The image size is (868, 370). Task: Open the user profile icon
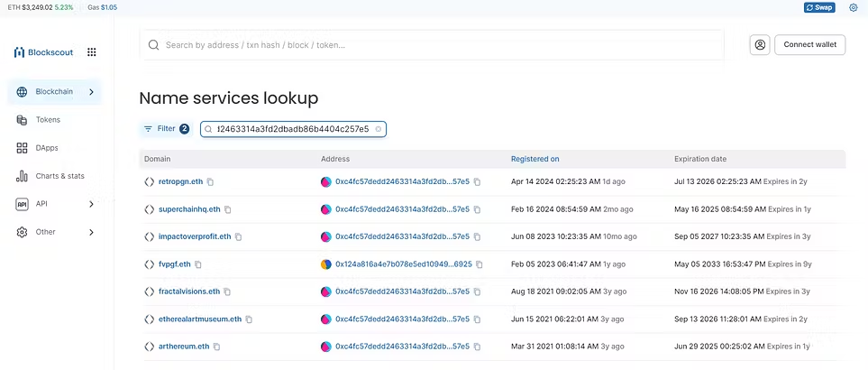(x=760, y=45)
